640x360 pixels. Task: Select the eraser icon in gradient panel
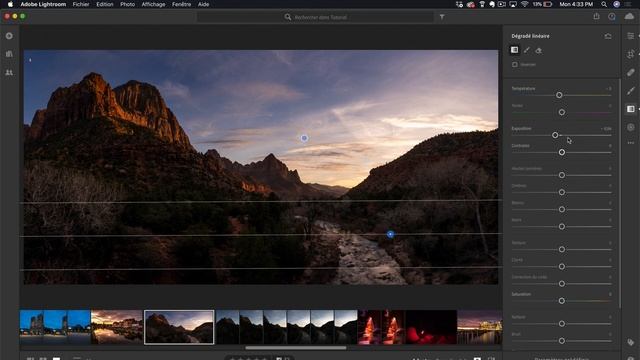pyautogui.click(x=539, y=51)
